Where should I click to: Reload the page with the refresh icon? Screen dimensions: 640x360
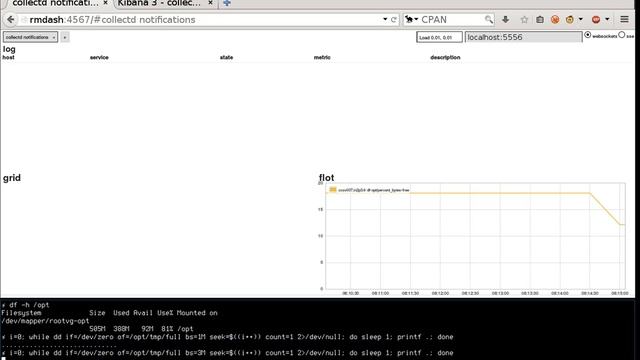(x=394, y=20)
